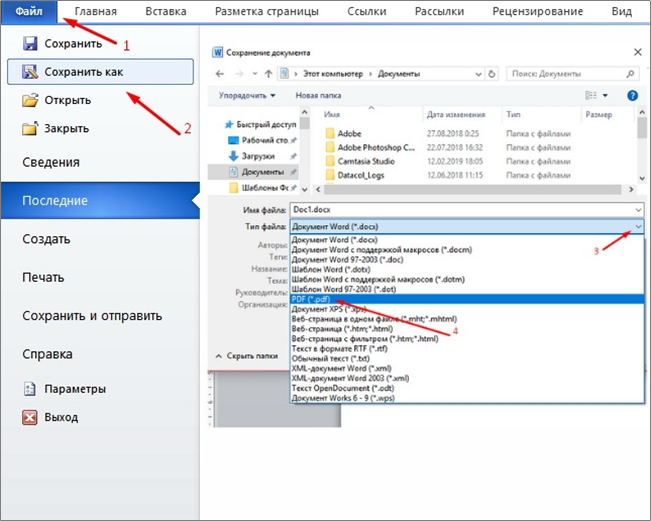Open the Ссылки ribbon tab
Screen dimensions: 651x521
[367, 11]
